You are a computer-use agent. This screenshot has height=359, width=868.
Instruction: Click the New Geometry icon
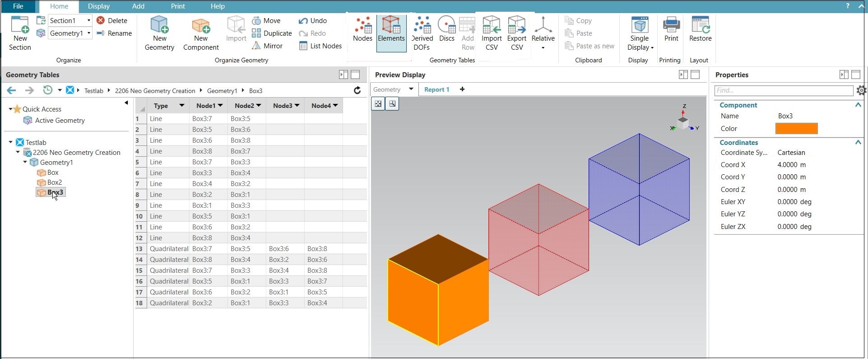point(159,33)
